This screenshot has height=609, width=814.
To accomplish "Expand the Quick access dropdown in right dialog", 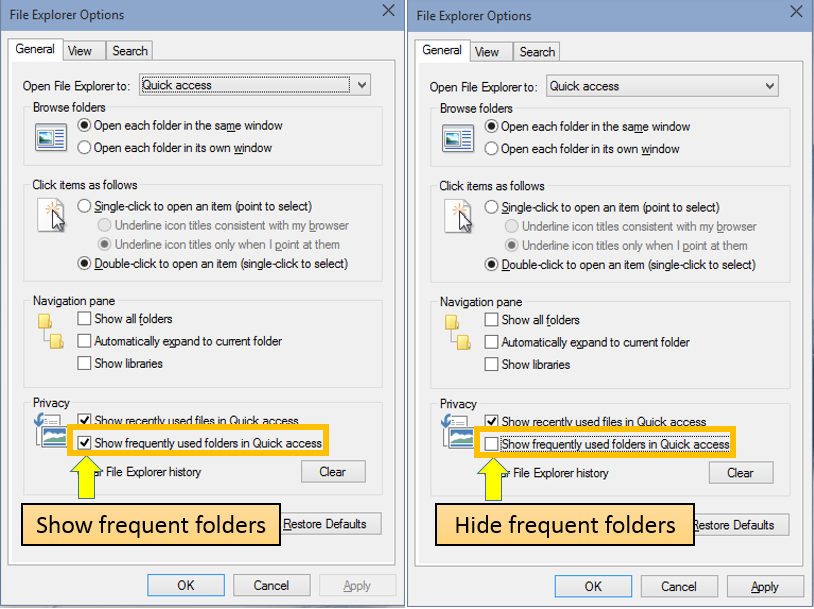I will (x=770, y=86).
